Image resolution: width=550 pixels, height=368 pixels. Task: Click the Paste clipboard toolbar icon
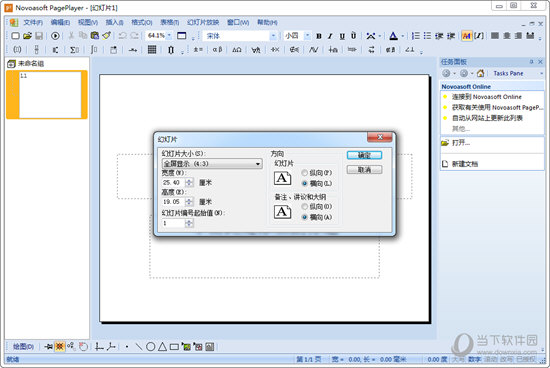tap(94, 35)
